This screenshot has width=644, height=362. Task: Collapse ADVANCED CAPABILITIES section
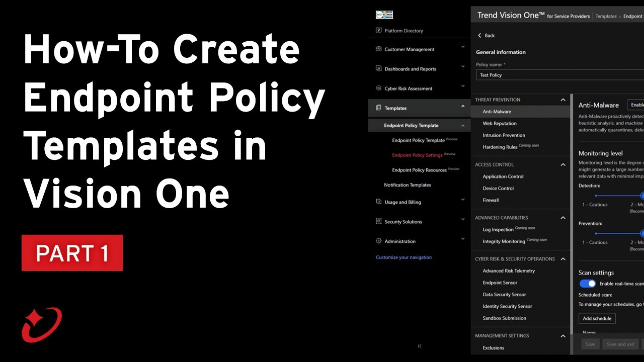pos(563,218)
